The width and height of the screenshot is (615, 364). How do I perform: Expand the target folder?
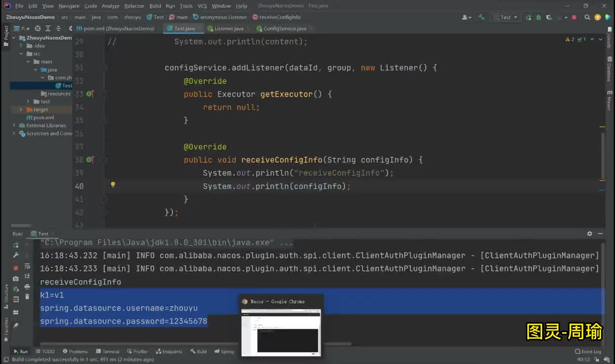pos(21,110)
